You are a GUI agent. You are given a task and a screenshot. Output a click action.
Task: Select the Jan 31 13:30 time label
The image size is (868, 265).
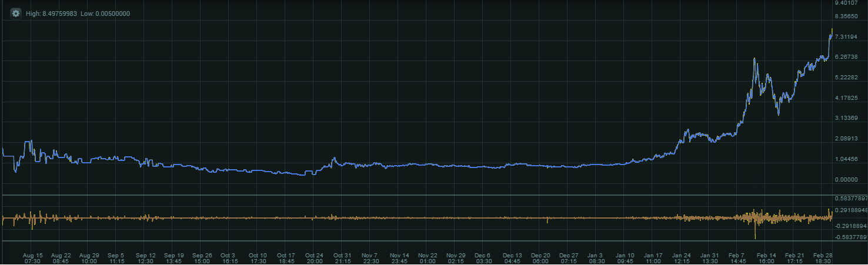(x=710, y=259)
